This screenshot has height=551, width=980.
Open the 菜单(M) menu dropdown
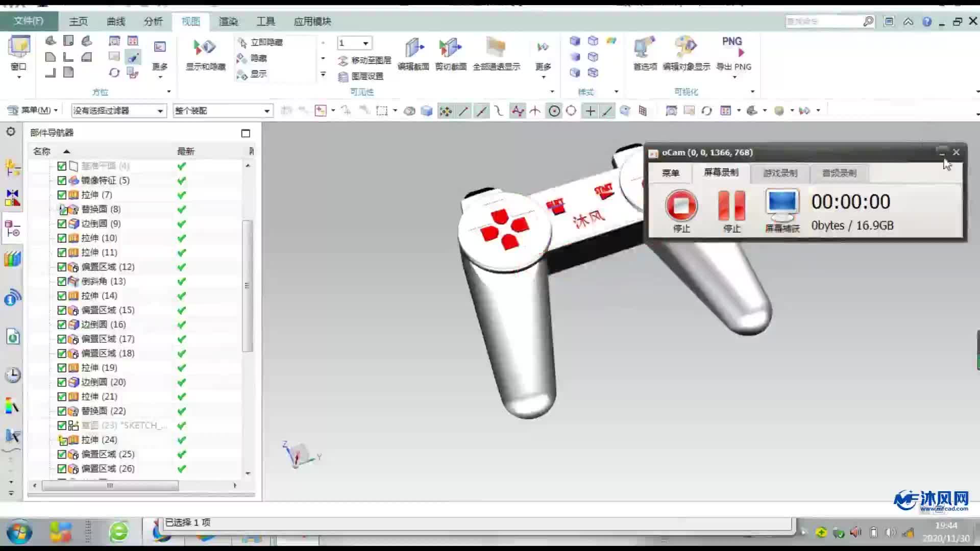(33, 110)
